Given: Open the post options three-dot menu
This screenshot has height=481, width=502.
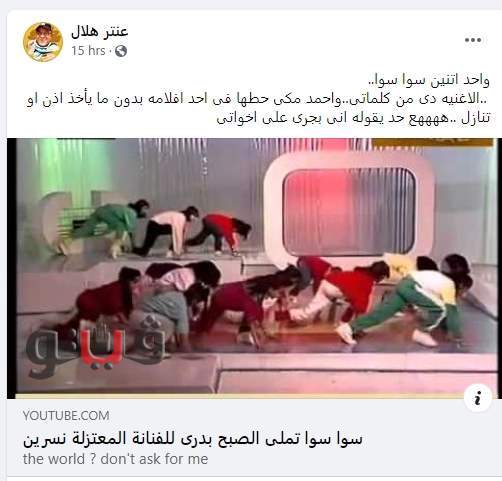Looking at the screenshot, I should point(473,40).
